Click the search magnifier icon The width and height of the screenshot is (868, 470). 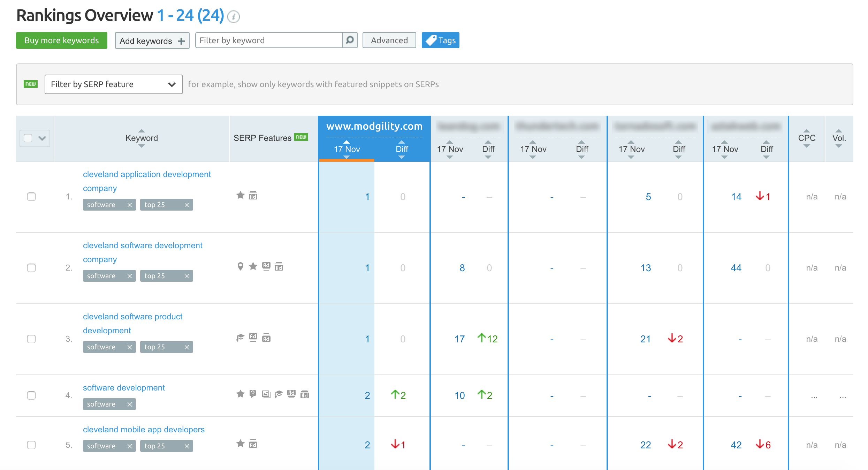(x=350, y=40)
